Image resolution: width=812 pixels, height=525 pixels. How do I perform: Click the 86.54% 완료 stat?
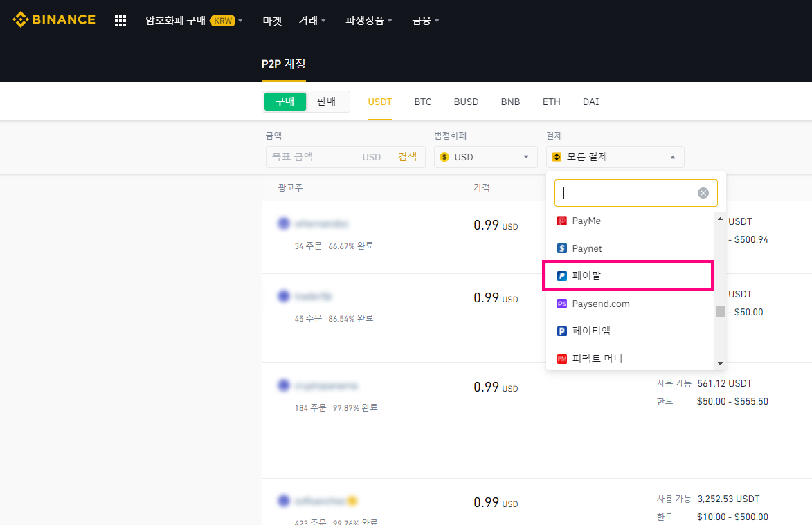coord(350,319)
